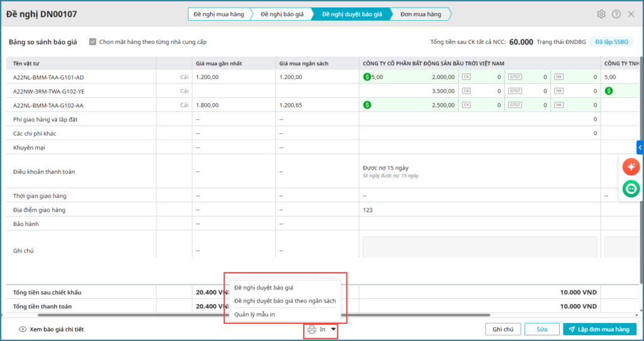The width and height of the screenshot is (644, 341).
Task: Click the Ghi chú note field for Bầu Trời supplier
Action: point(479,247)
